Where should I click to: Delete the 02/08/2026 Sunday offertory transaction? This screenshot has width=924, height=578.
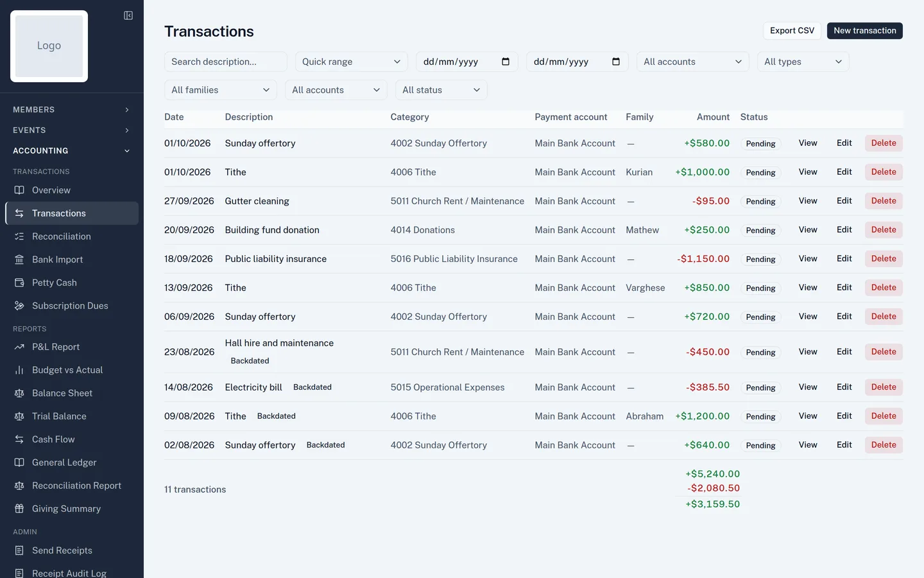point(884,445)
